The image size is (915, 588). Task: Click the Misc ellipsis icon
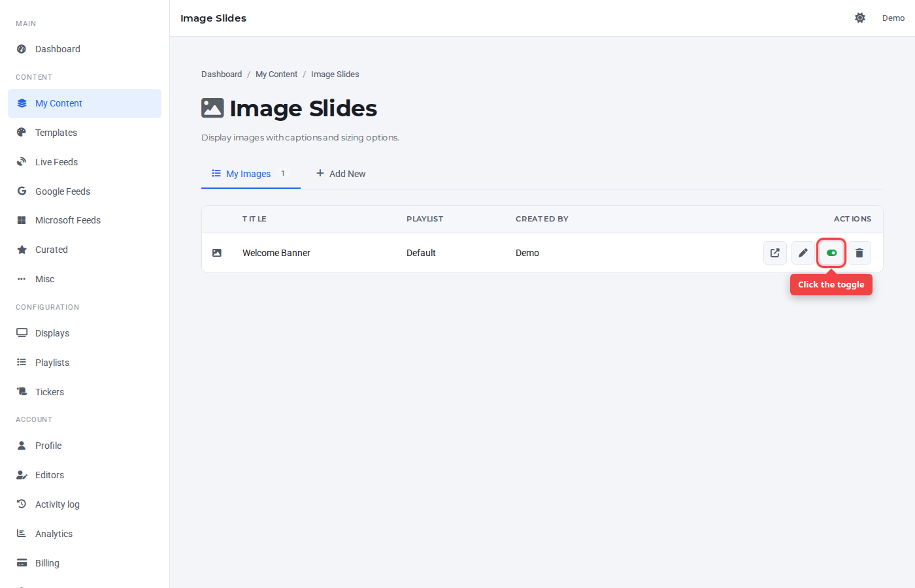[x=22, y=279]
